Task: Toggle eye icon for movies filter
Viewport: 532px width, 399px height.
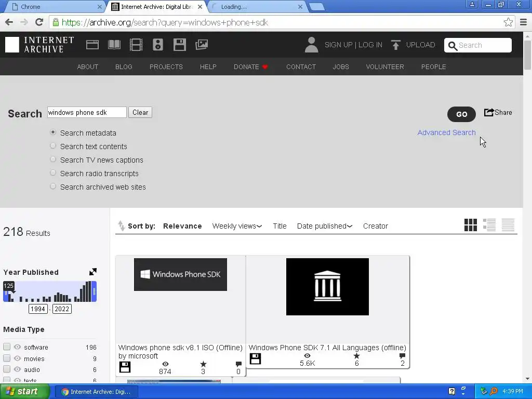Action: (x=17, y=358)
